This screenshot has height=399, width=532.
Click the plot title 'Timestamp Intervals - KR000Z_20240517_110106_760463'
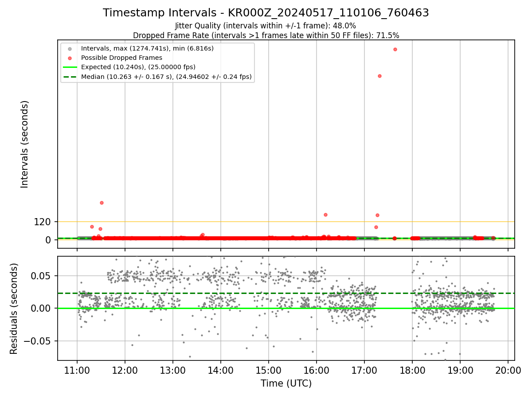[x=266, y=13]
